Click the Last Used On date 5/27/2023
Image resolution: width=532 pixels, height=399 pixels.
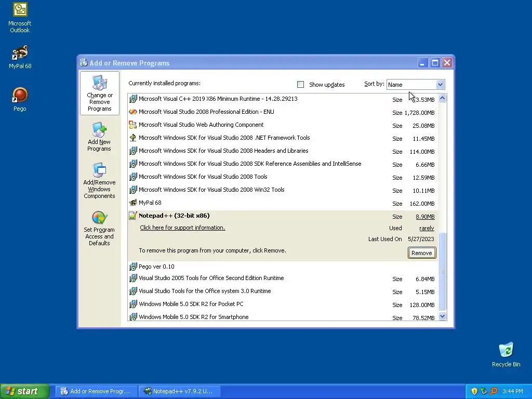click(x=421, y=239)
